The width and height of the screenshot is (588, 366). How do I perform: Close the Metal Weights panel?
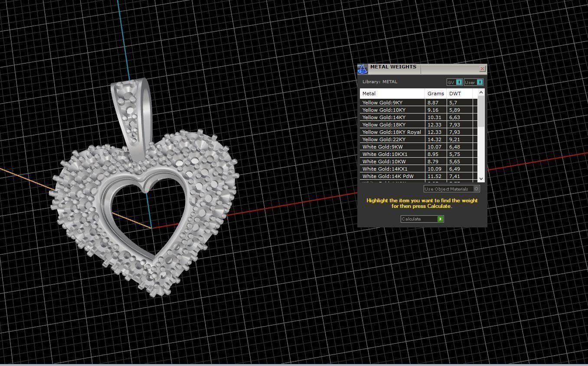(x=482, y=69)
